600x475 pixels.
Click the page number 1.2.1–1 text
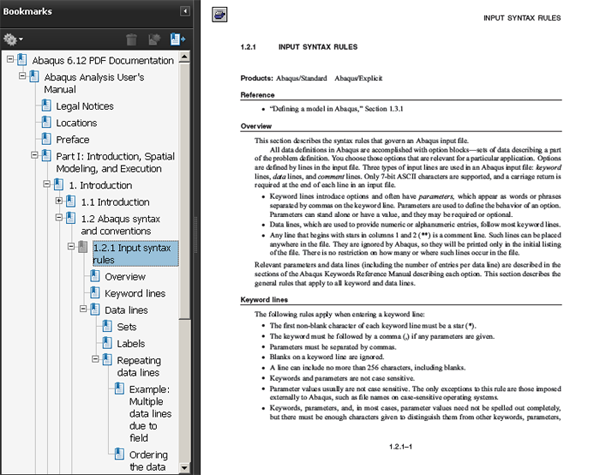click(401, 447)
